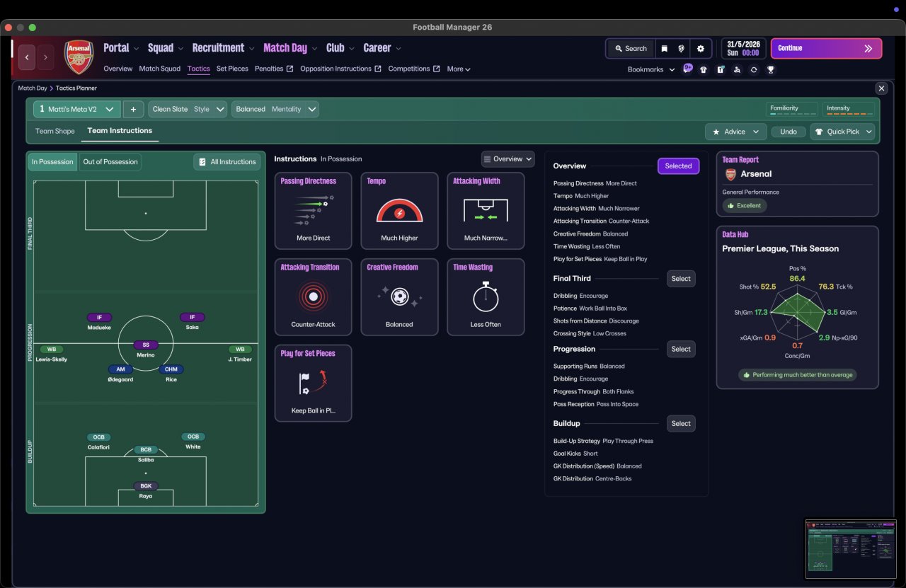Open the Recruitment menu
This screenshot has width=906, height=588.
(x=223, y=48)
